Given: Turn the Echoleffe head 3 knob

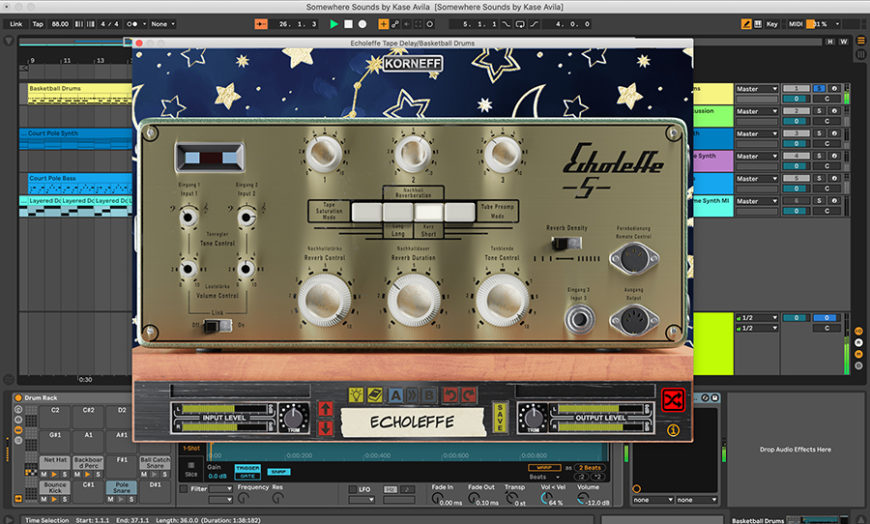Looking at the screenshot, I should click(x=502, y=154).
